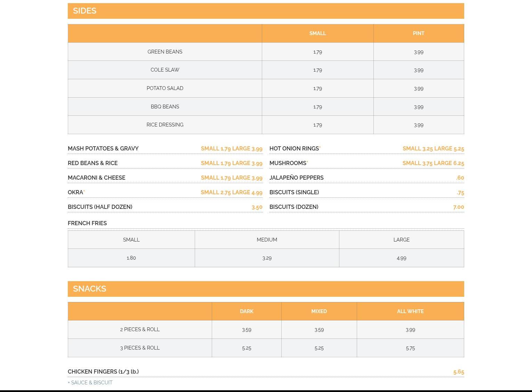Click the COLE SLAW row label

165,70
